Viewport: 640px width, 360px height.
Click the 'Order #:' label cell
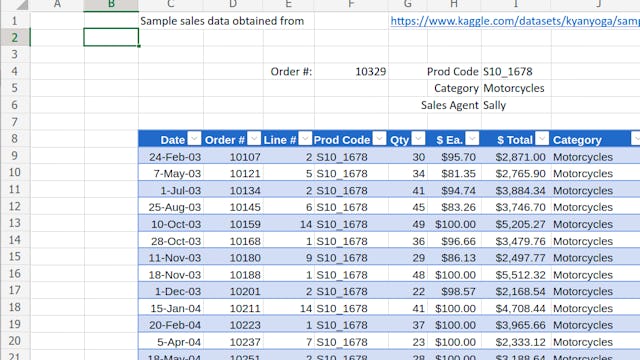pyautogui.click(x=289, y=71)
